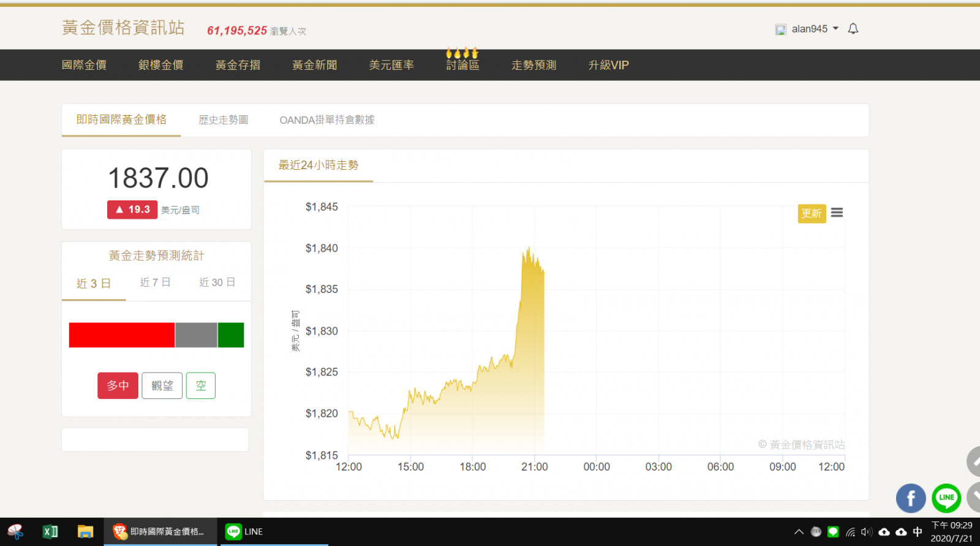The width and height of the screenshot is (980, 546).
Task: Click the notification bell icon
Action: 853,29
